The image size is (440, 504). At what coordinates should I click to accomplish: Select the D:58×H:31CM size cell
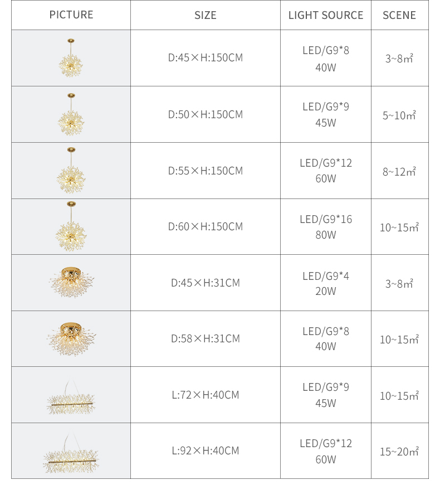pyautogui.click(x=205, y=339)
